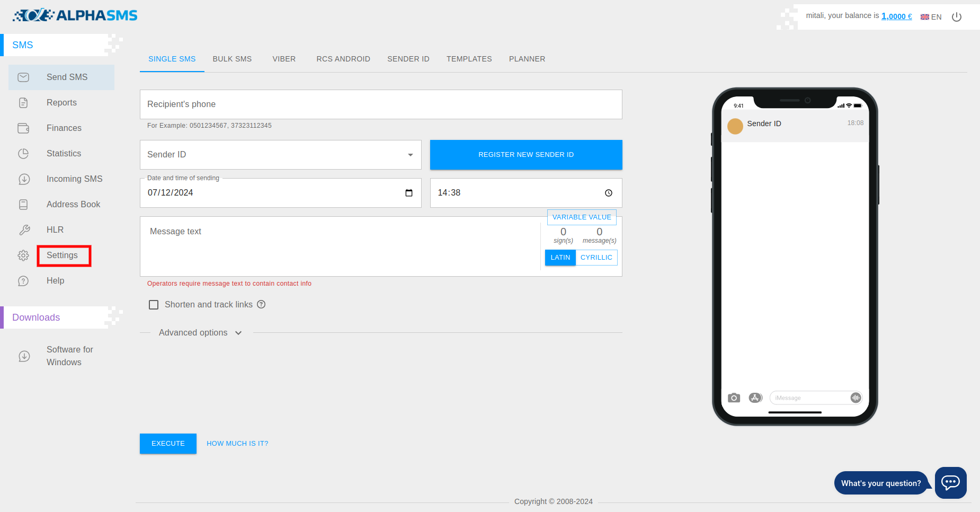Click the clock icon in time field
This screenshot has height=512, width=980.
(608, 193)
